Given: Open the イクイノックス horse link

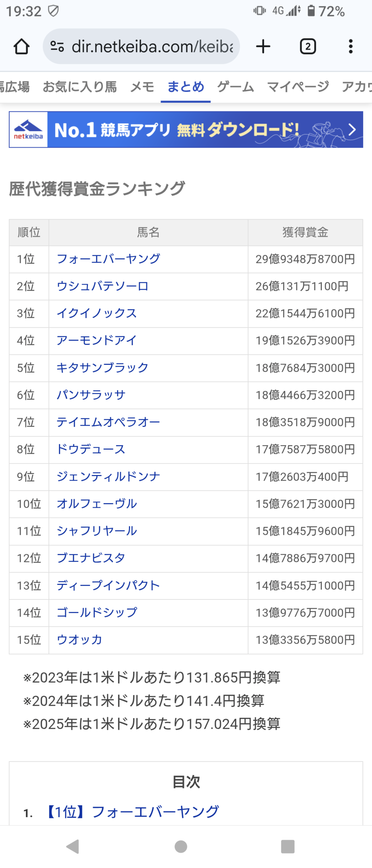Looking at the screenshot, I should pos(96,313).
